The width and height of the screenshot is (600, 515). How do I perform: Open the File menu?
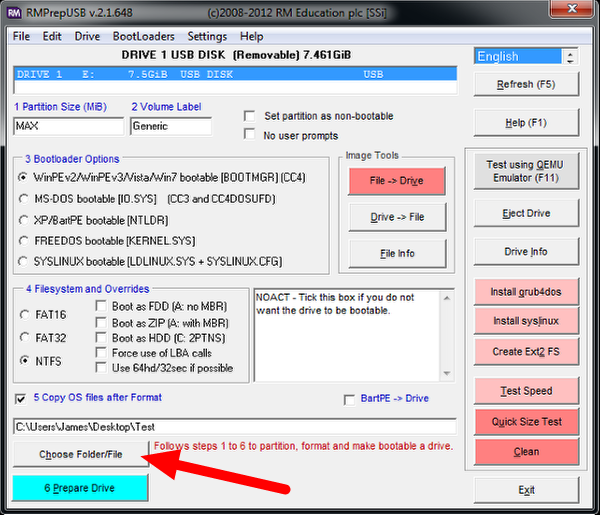[21, 36]
